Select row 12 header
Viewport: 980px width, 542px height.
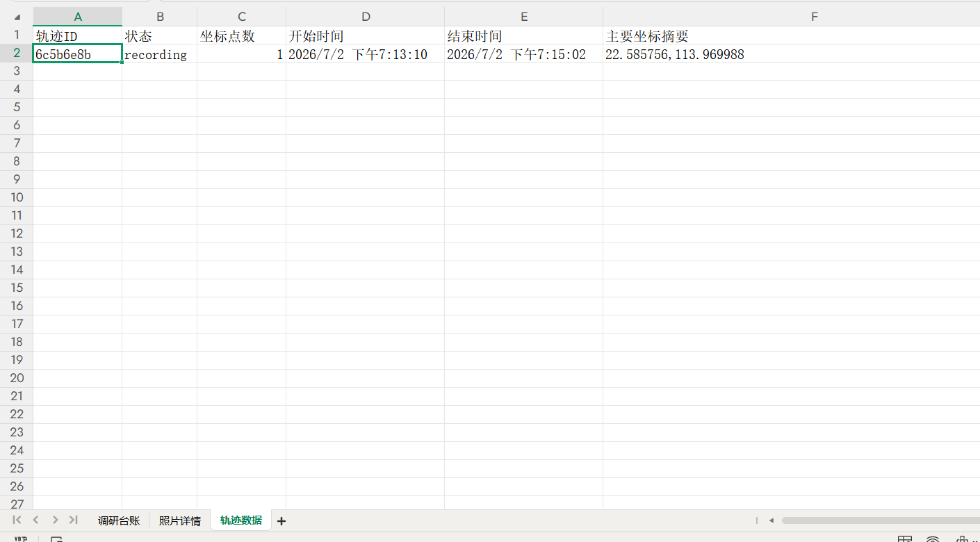[17, 234]
